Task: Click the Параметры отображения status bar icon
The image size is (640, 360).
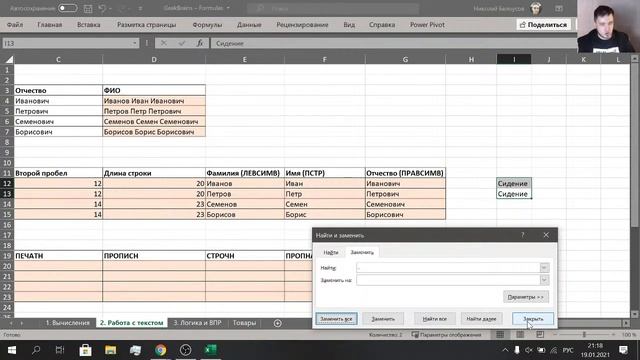Action: click(447, 335)
